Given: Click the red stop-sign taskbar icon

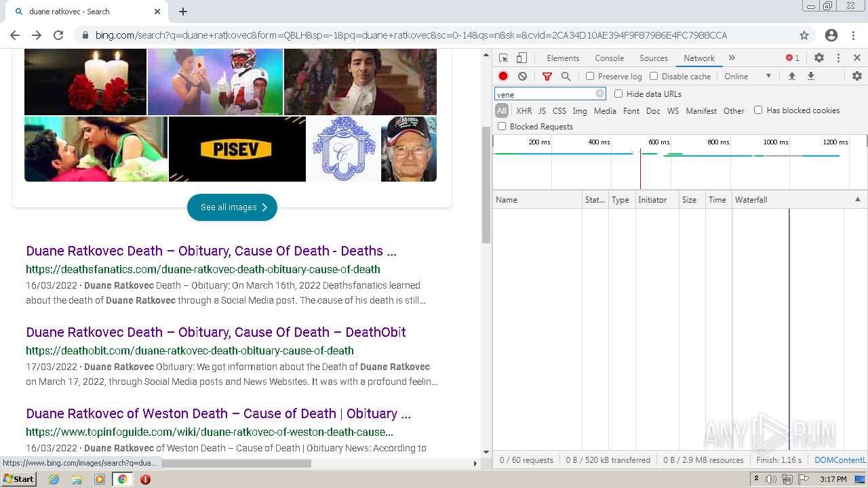Looking at the screenshot, I should click(145, 479).
